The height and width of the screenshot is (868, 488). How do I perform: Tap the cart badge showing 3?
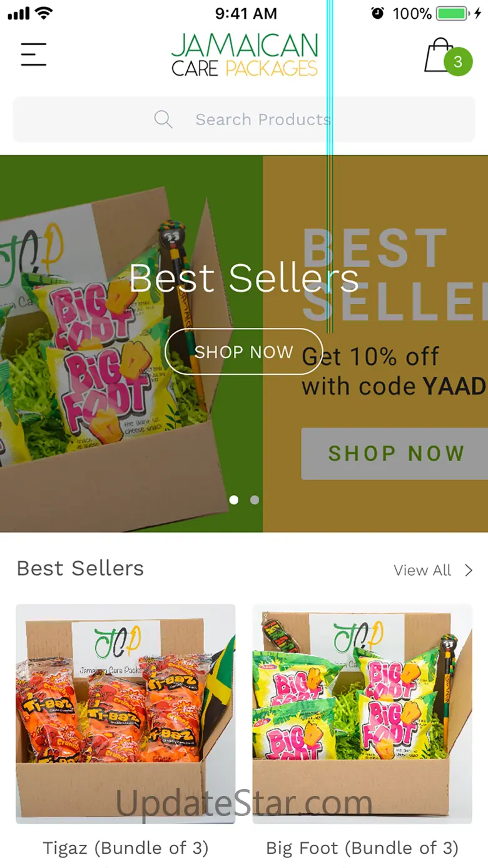[x=458, y=61]
